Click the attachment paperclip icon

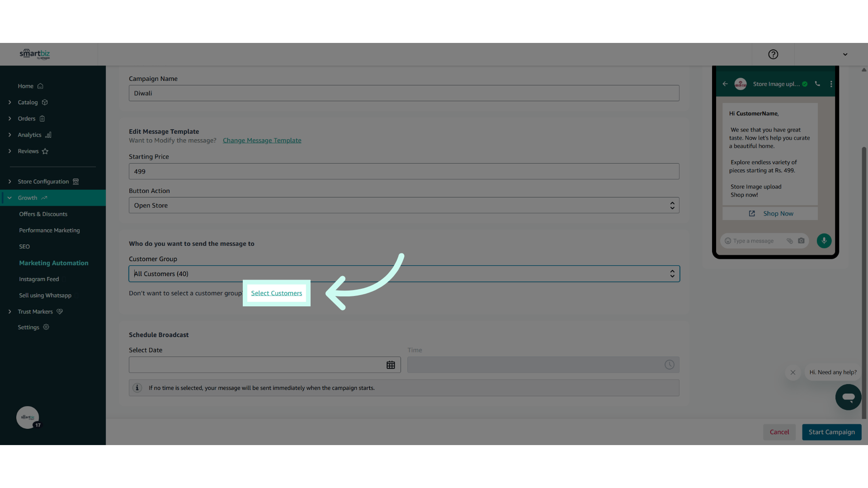pyautogui.click(x=790, y=241)
